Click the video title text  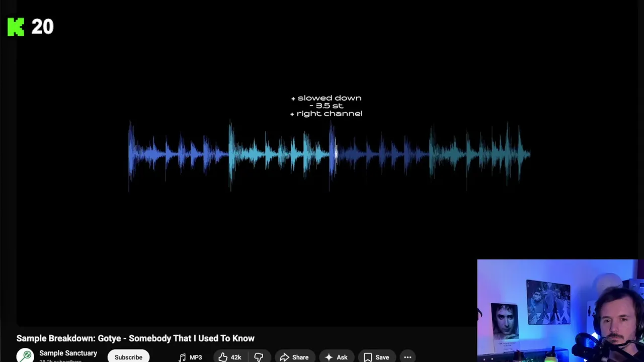pyautogui.click(x=135, y=338)
